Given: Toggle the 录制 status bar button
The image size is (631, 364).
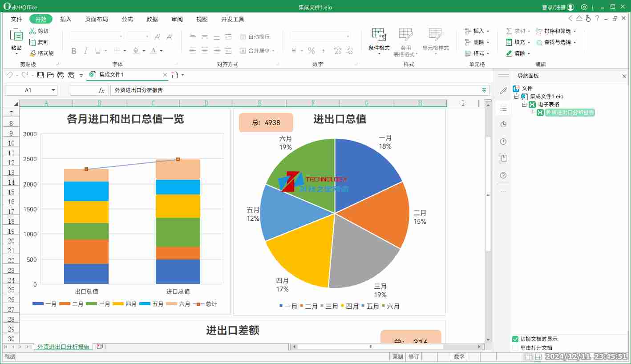Looking at the screenshot, I should pos(397,357).
